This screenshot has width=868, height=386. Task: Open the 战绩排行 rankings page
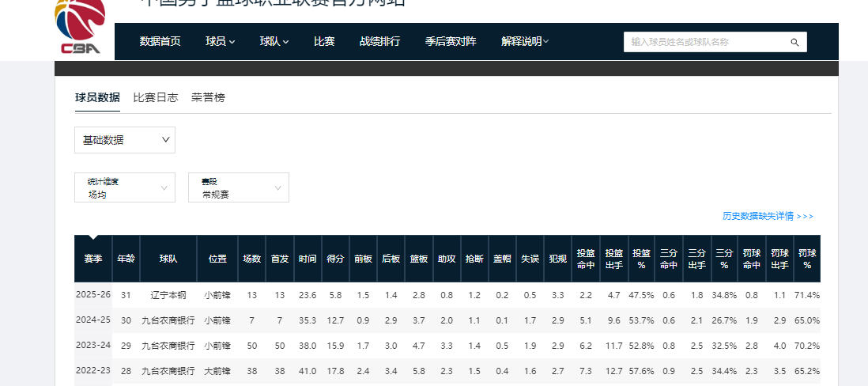tap(379, 41)
